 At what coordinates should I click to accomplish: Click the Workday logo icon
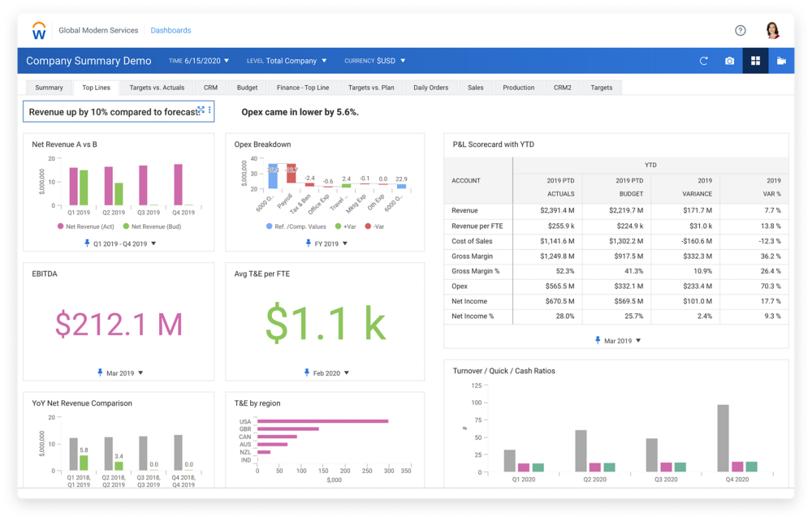(39, 31)
